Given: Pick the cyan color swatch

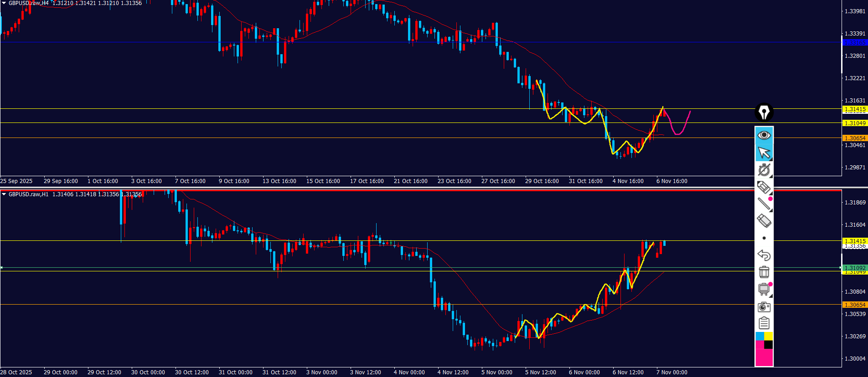Looking at the screenshot, I should click(759, 336).
